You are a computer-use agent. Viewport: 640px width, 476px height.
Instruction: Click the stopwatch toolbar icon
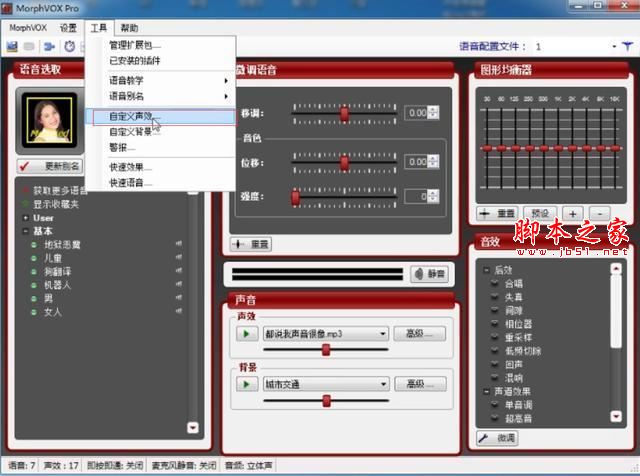[70, 47]
